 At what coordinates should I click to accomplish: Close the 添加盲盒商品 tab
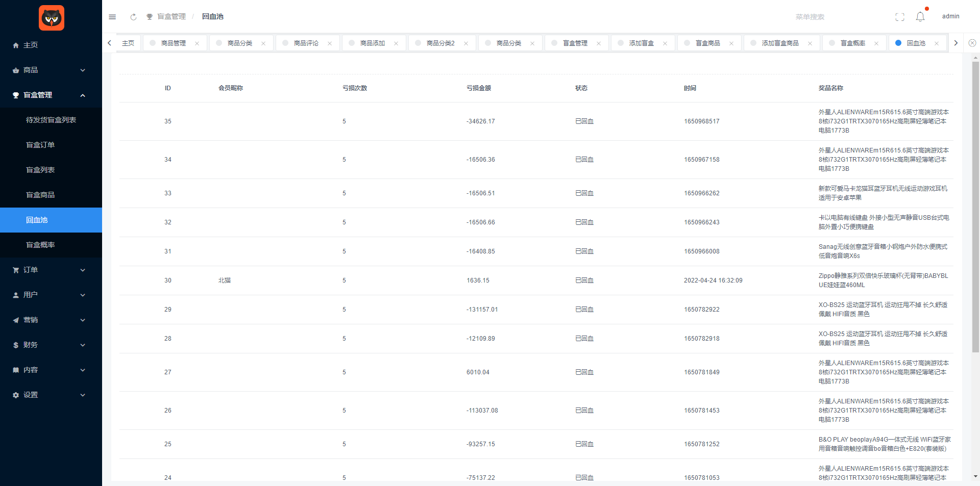[810, 43]
